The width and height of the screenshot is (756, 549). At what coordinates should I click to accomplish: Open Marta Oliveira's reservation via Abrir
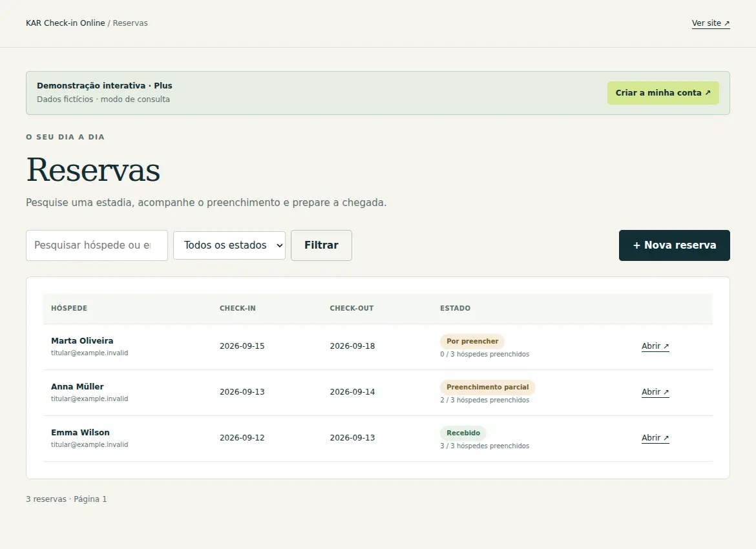655,346
